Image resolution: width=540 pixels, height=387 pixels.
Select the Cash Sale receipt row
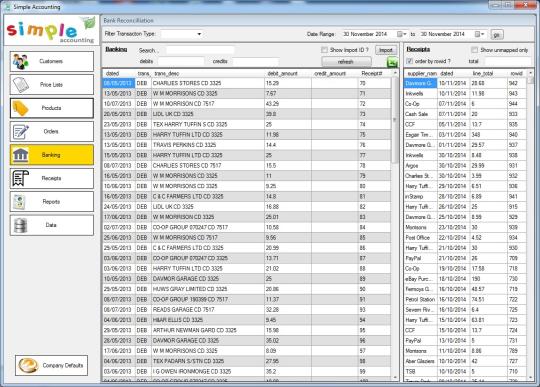(x=466, y=114)
